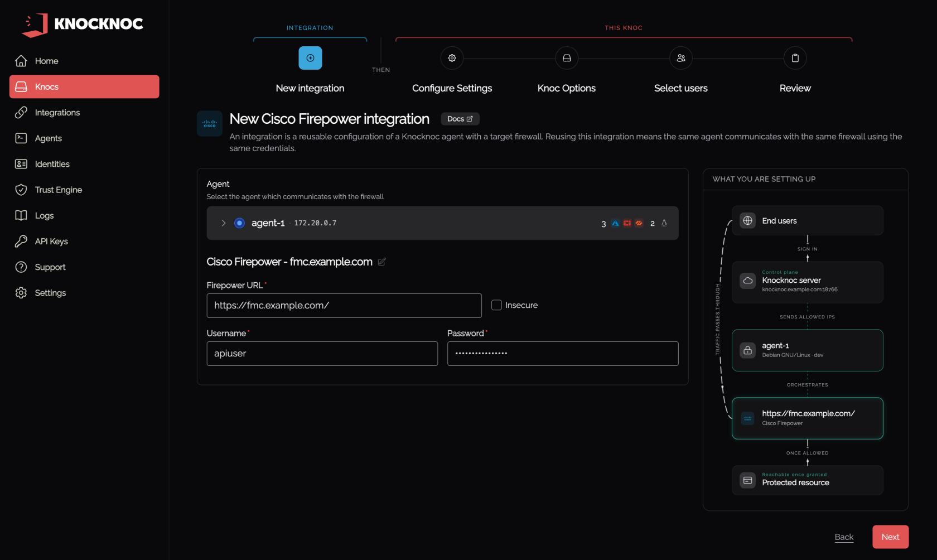Click knocknoc.example.com:18766 text
The height and width of the screenshot is (560, 937).
point(800,289)
